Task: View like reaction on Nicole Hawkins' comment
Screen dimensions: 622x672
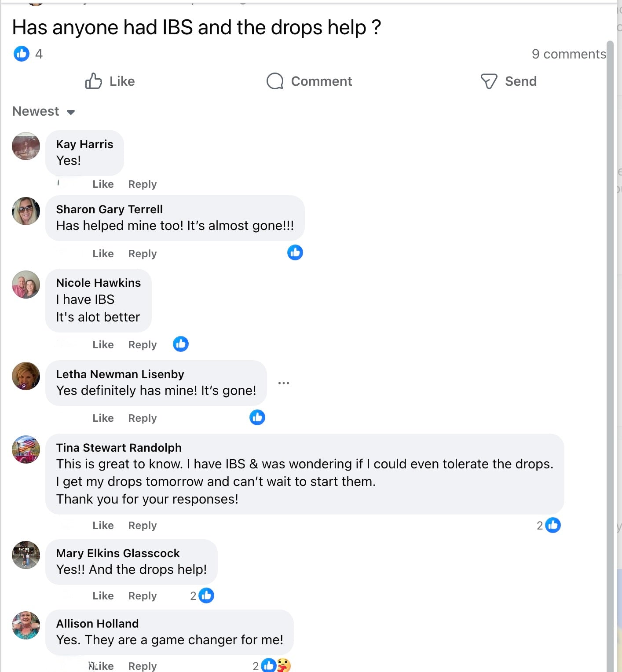Action: [180, 344]
